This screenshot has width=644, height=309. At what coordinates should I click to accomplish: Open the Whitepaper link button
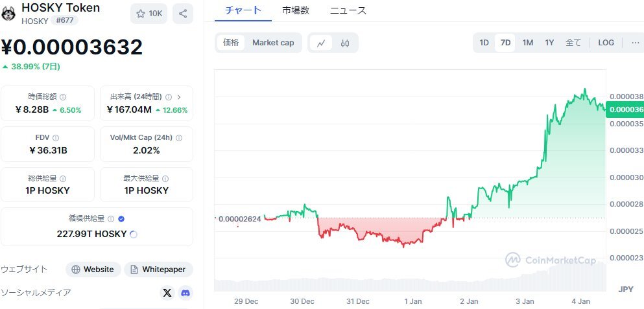[158, 269]
